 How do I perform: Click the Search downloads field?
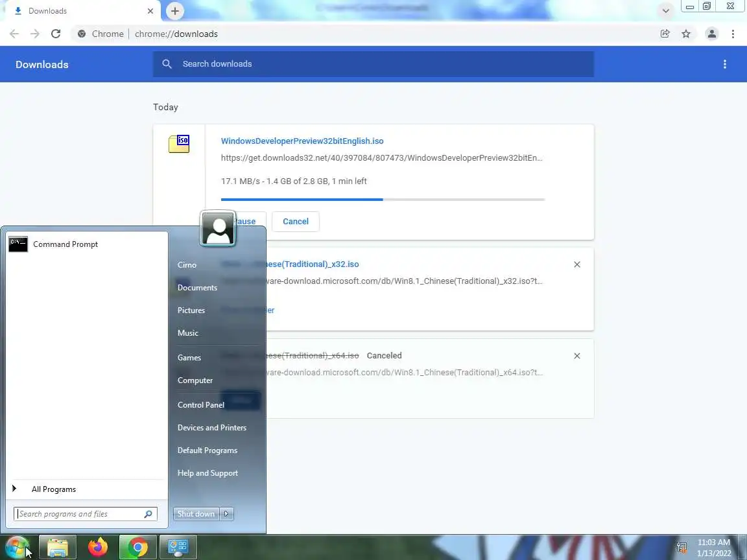click(373, 64)
